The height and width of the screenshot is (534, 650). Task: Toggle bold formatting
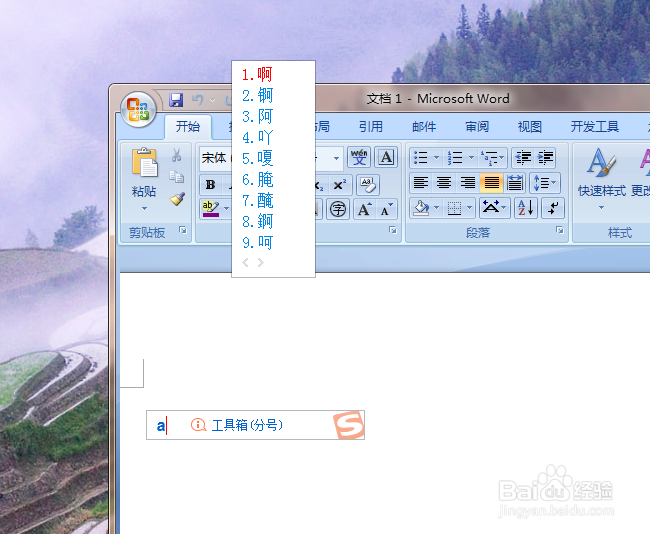click(211, 185)
